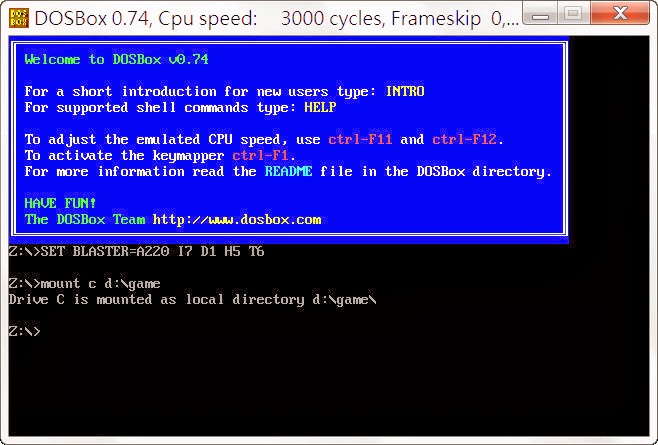Click the red ctrl-F11 shortcut text
Screen dimensions: 658x445
360,139
